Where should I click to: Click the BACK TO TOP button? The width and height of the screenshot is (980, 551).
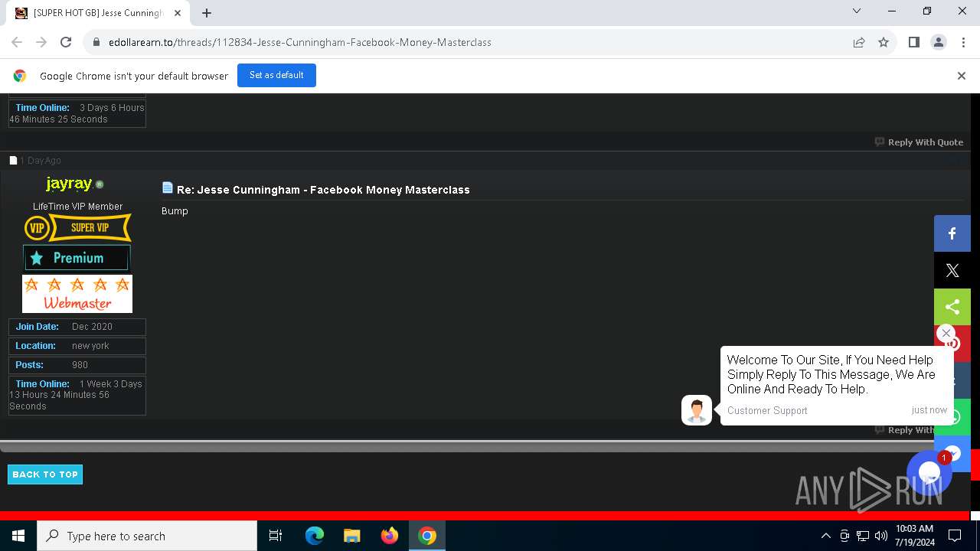point(45,474)
